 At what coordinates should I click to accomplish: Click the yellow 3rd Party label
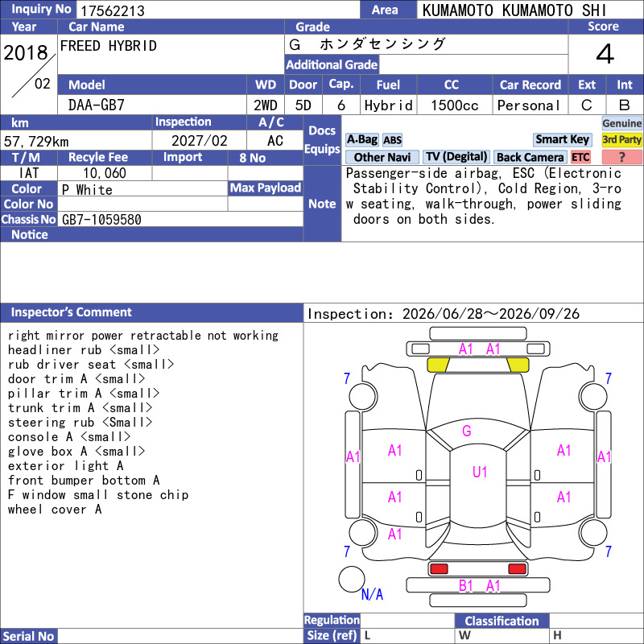click(621, 139)
